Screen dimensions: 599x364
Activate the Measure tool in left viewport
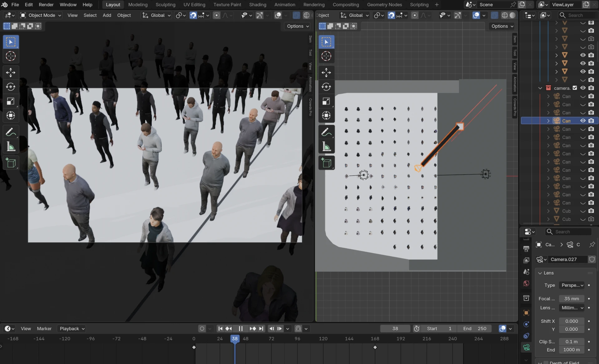tap(11, 147)
